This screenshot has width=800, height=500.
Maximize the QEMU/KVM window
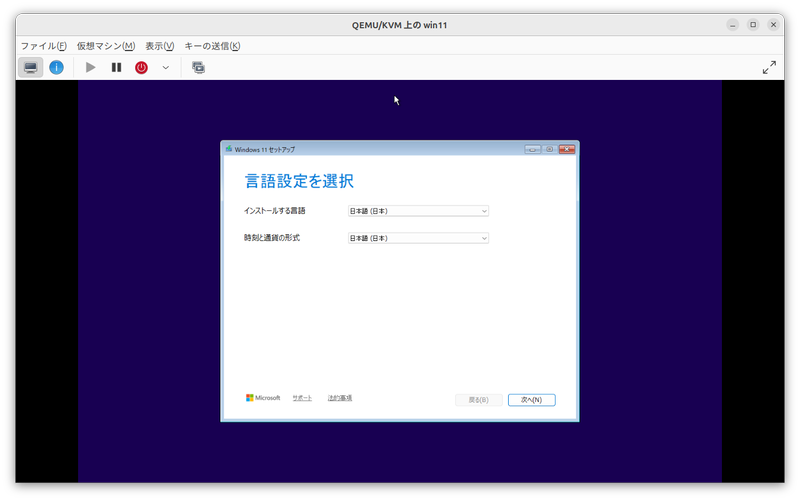pos(753,24)
